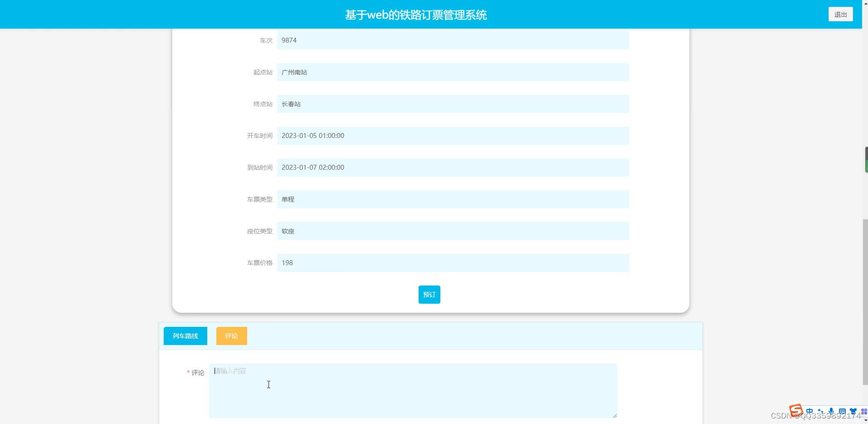Click the scrollbar down arrow
The image size is (868, 424).
(865, 421)
